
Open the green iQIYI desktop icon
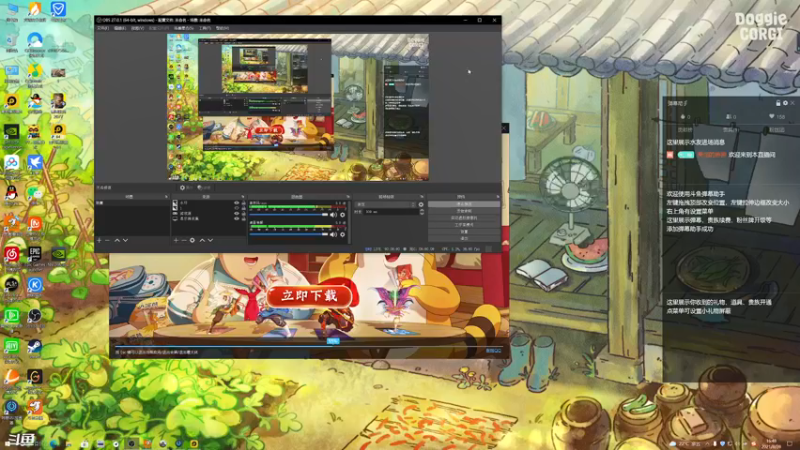click(x=11, y=347)
